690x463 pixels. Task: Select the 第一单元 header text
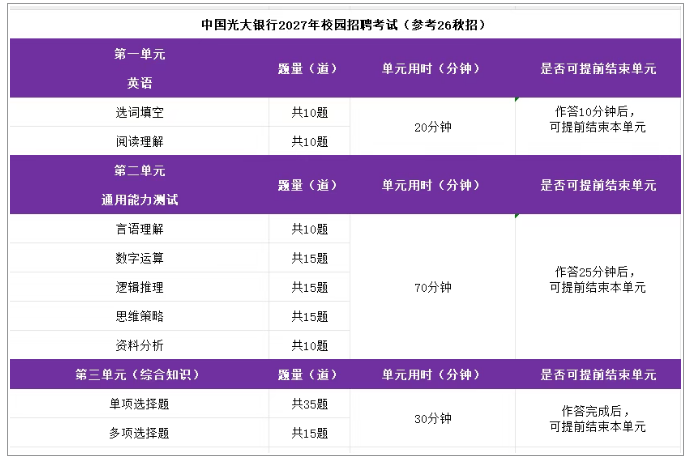139,54
